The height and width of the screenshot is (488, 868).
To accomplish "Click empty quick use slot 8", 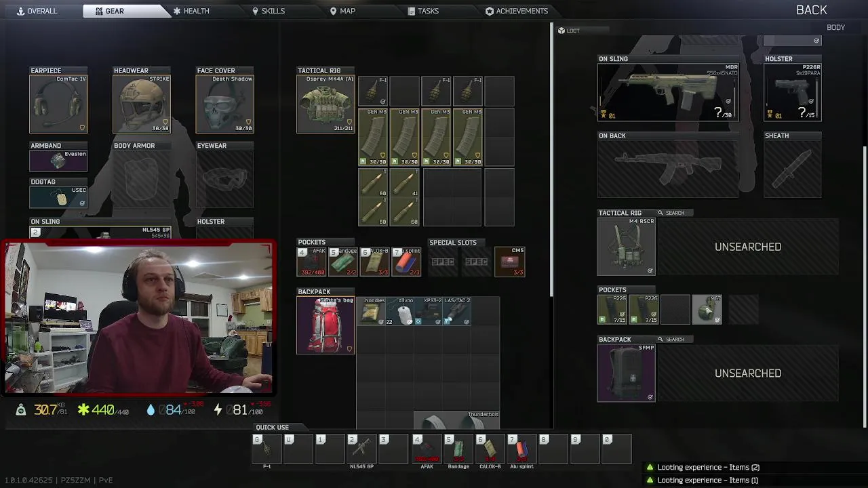I will [553, 449].
